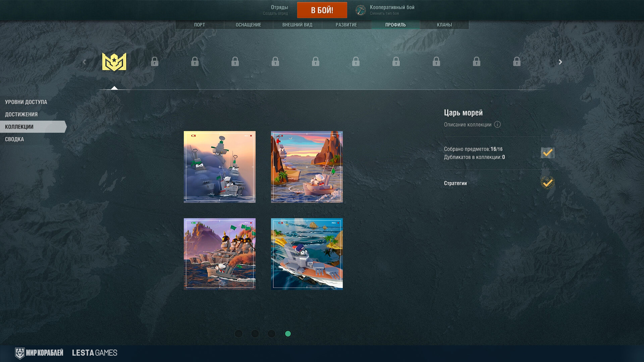Click the checkmark for collected items 16/16
This screenshot has width=644, height=362.
point(547,153)
